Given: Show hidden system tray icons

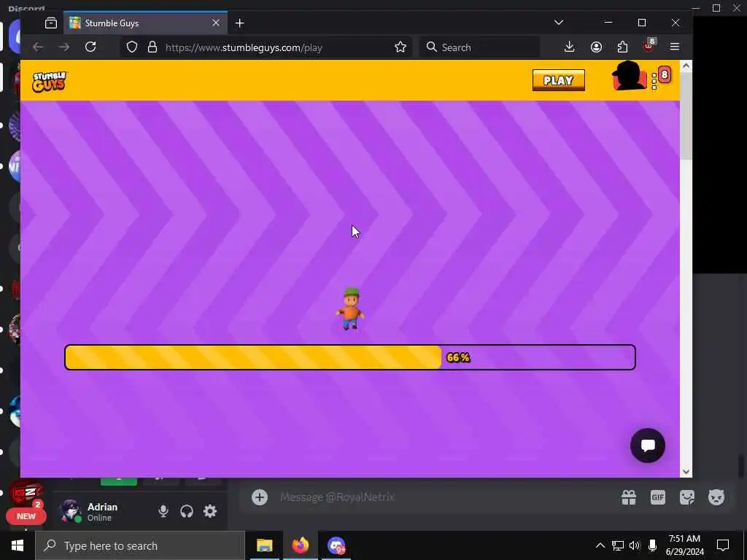Looking at the screenshot, I should pos(600,545).
